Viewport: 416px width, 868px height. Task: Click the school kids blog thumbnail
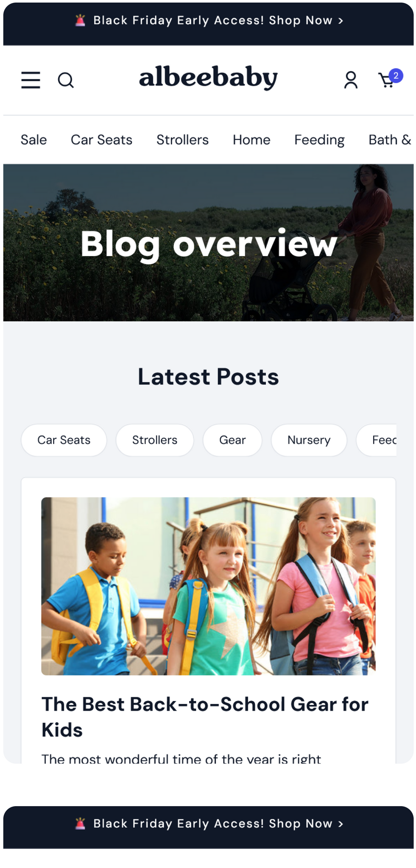point(208,586)
